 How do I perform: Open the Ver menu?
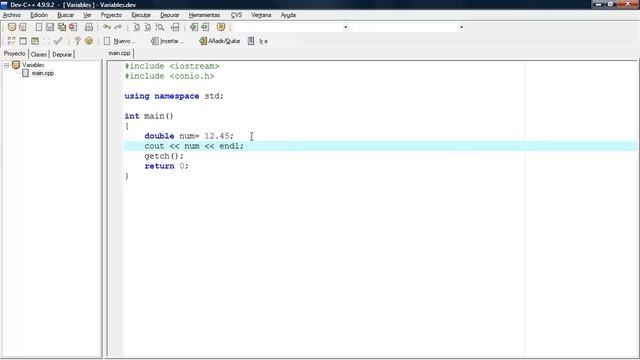click(87, 15)
